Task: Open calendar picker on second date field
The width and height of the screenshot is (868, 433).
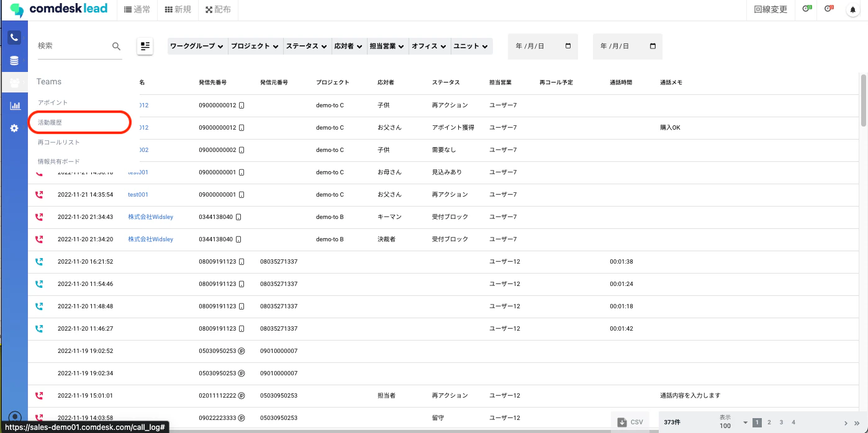Action: tap(653, 46)
